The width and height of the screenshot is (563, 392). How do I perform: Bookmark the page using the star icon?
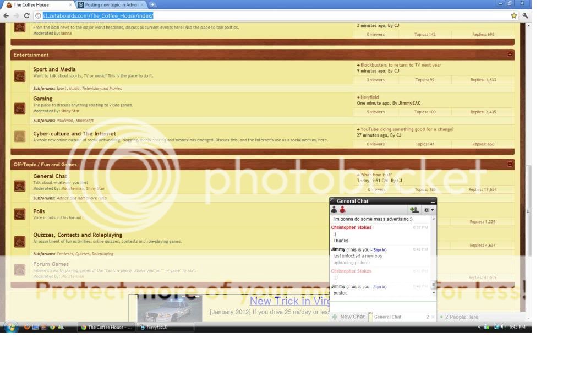(513, 15)
